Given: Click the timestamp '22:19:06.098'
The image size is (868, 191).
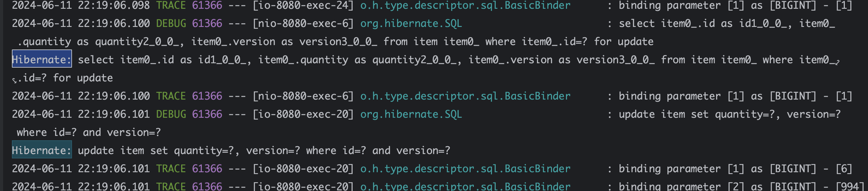Looking at the screenshot, I should [114, 5].
